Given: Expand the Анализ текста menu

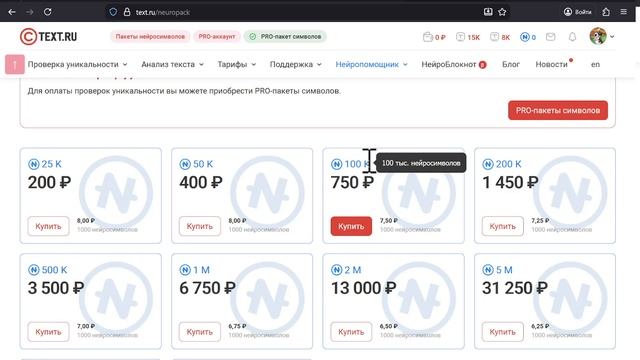Looking at the screenshot, I should click(x=172, y=64).
